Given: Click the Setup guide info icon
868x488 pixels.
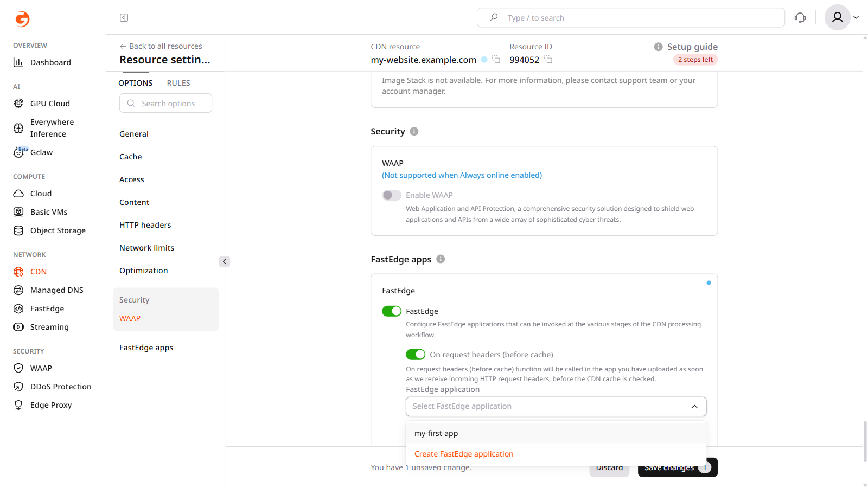Looking at the screenshot, I should tap(658, 47).
